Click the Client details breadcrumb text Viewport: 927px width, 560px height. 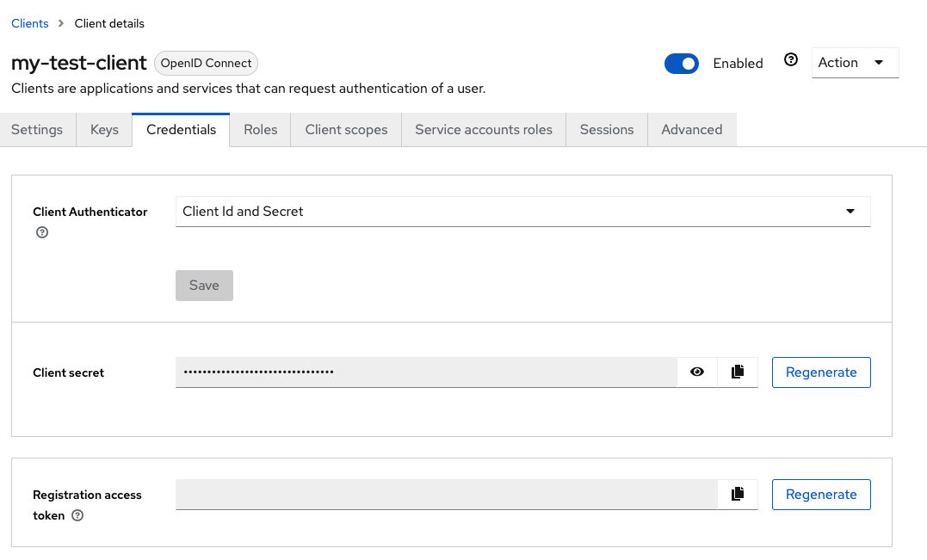pyautogui.click(x=109, y=23)
